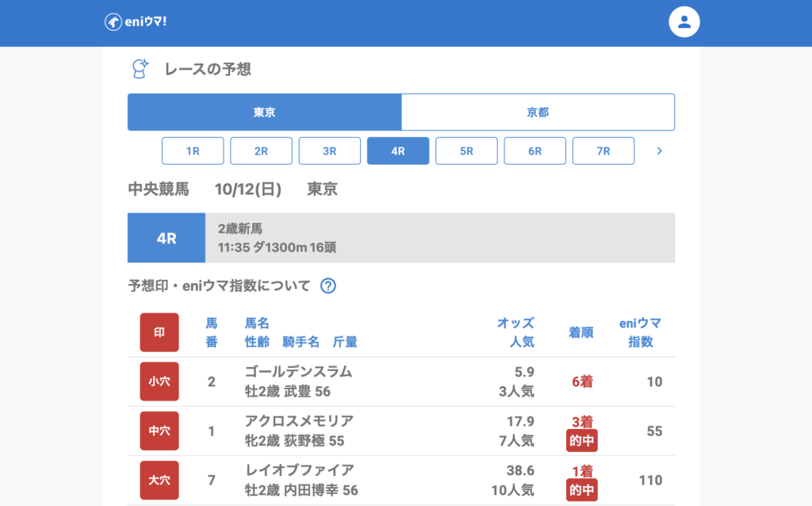Switch to the 京都 racecourse tab
Screen dimensions: 812x506
point(538,112)
